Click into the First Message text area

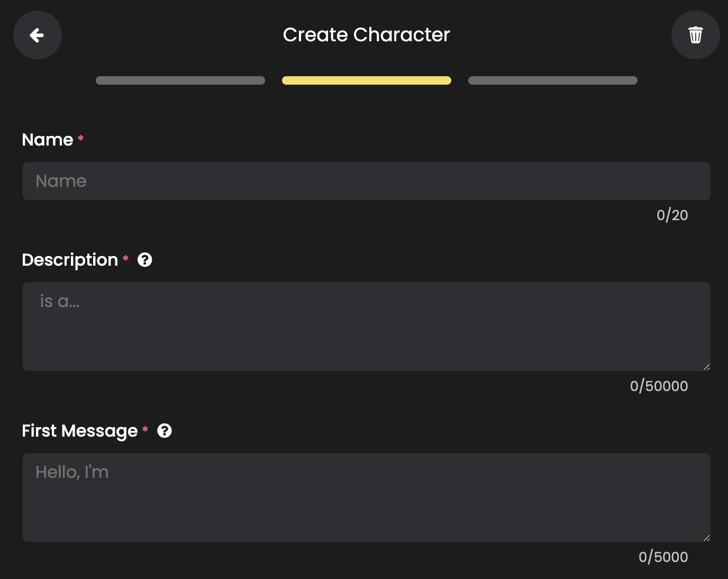pyautogui.click(x=366, y=497)
